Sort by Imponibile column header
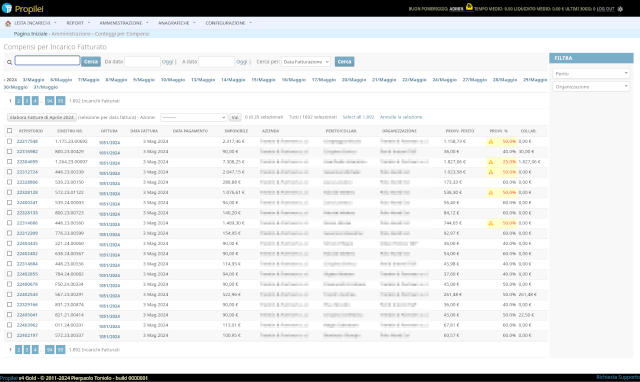 (x=236, y=131)
